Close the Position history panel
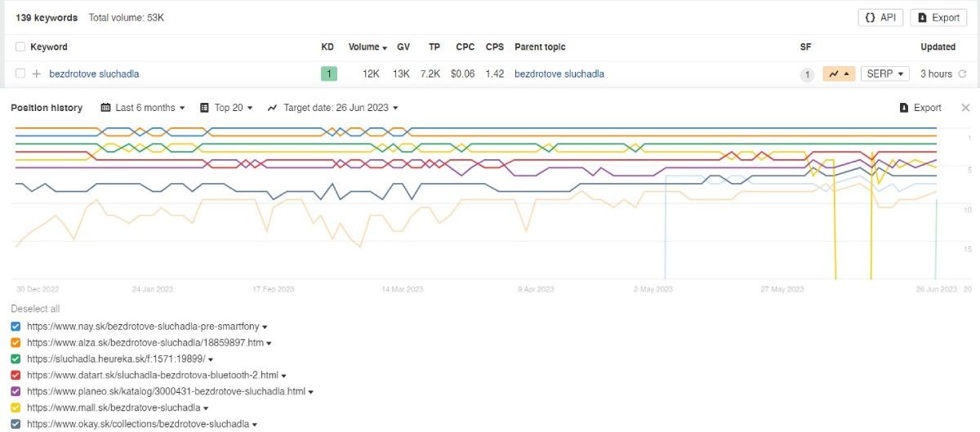The height and width of the screenshot is (432, 980). pyautogui.click(x=965, y=108)
